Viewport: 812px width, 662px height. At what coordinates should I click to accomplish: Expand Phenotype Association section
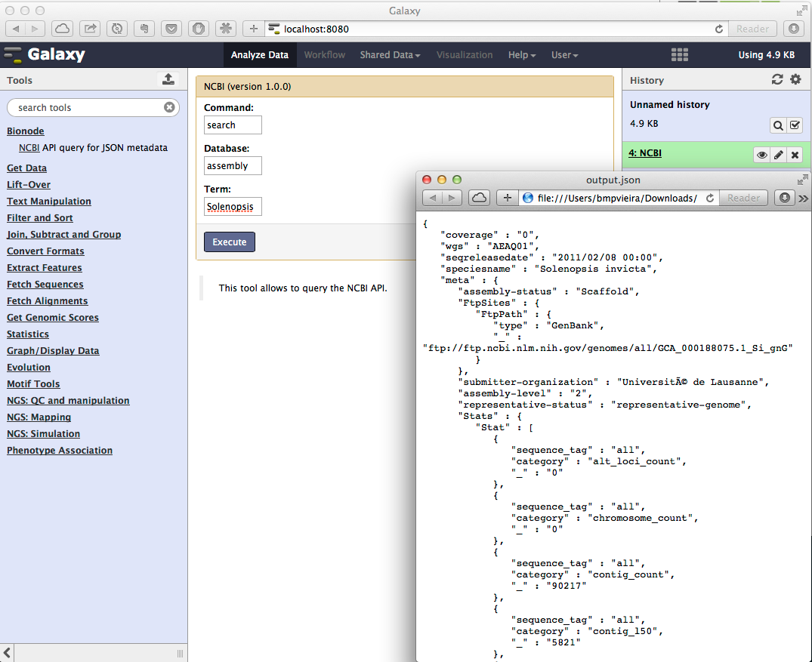click(60, 450)
